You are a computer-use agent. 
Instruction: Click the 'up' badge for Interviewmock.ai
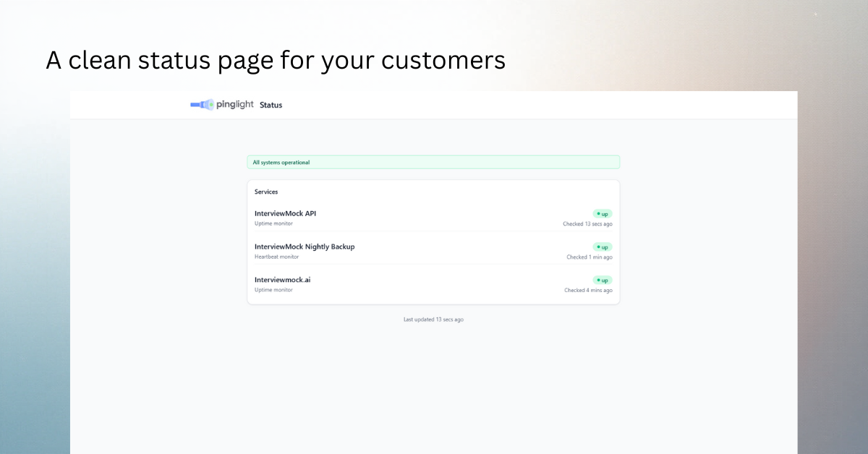click(603, 280)
